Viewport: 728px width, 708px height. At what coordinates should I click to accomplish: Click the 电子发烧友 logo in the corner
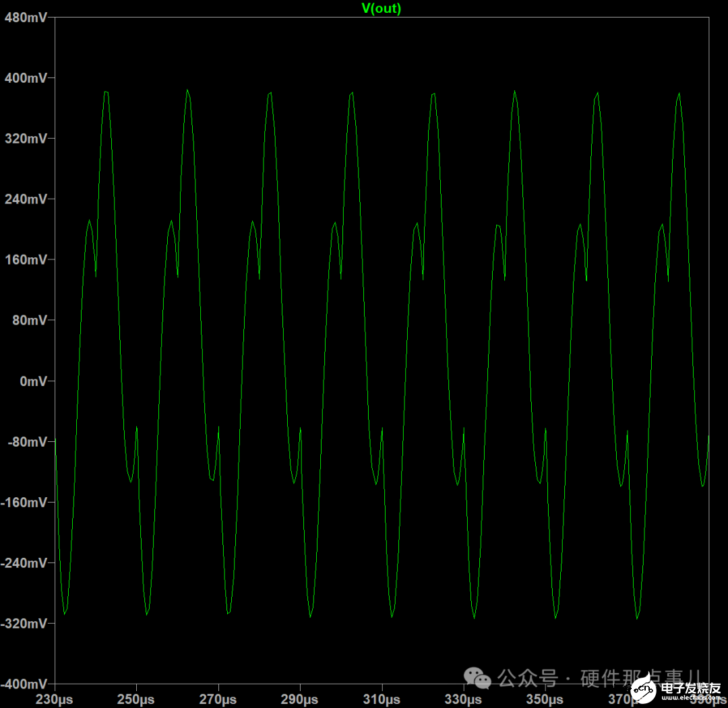pos(675,688)
